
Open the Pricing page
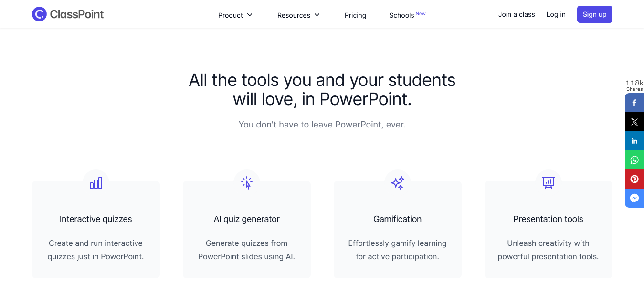[355, 15]
